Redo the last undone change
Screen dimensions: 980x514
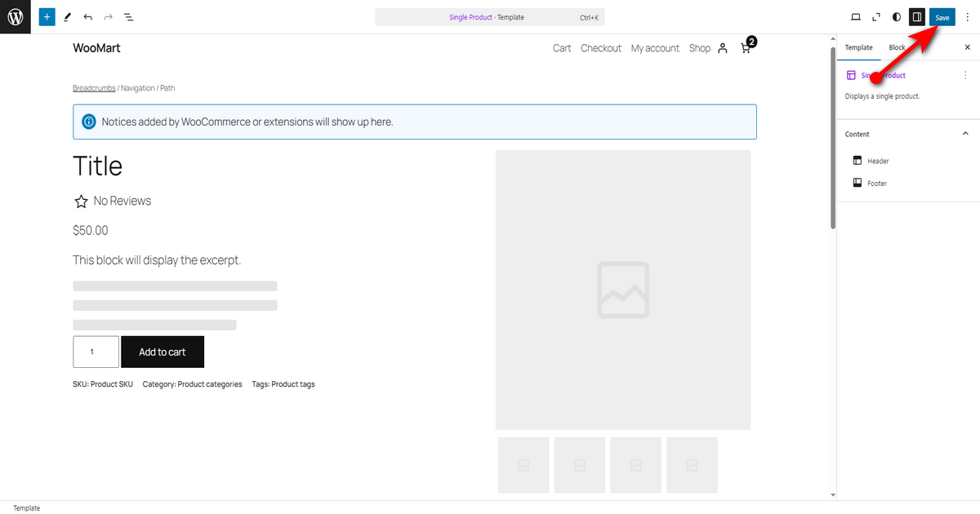(x=108, y=16)
